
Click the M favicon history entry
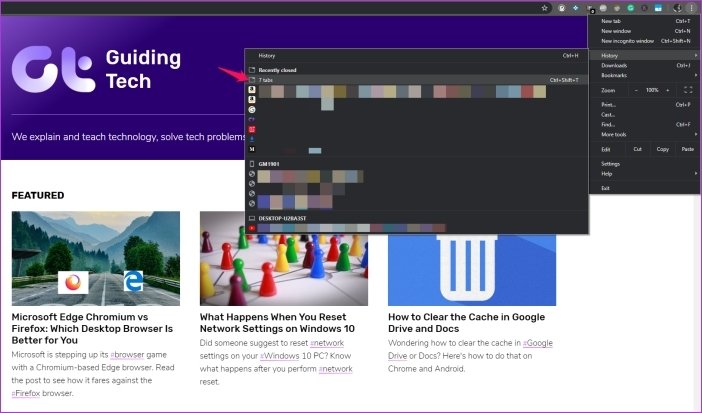(252, 150)
